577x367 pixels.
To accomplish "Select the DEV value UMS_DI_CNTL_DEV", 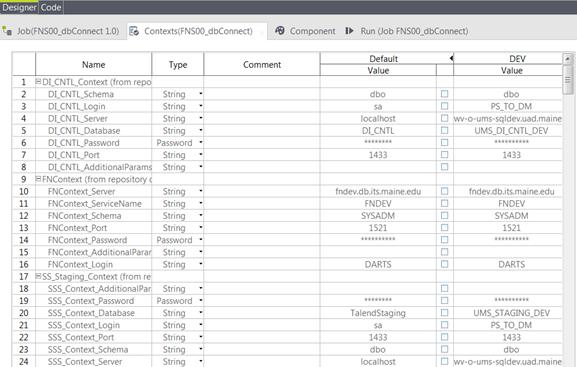I will pos(511,131).
